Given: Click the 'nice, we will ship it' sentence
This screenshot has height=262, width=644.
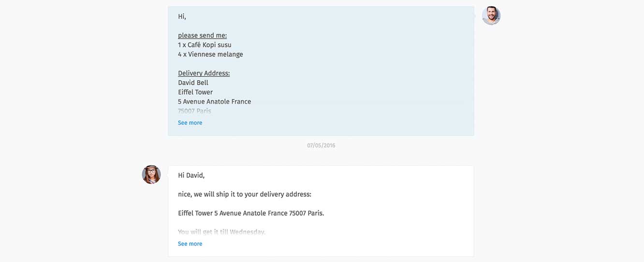Looking at the screenshot, I should coord(245,194).
